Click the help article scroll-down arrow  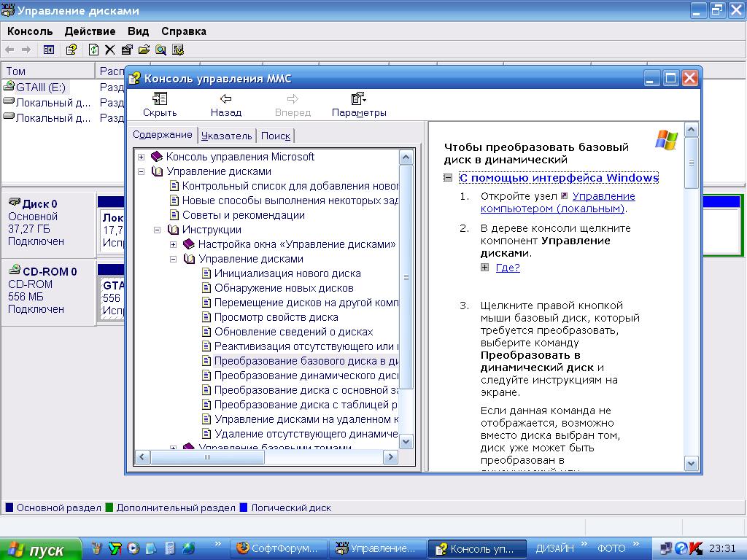pos(691,463)
